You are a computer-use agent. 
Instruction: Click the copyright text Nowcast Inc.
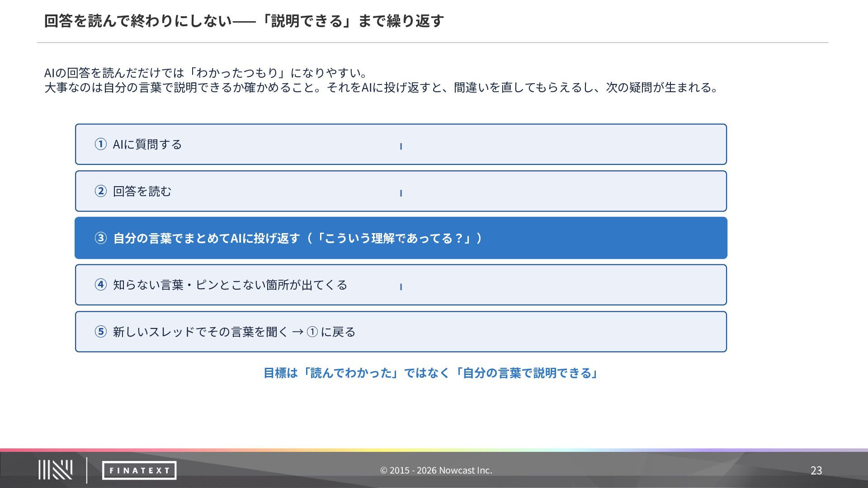(x=436, y=470)
